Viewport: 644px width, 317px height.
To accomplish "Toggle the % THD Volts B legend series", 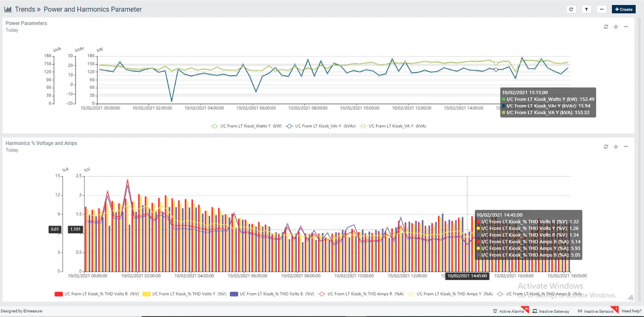I will 272,294.
